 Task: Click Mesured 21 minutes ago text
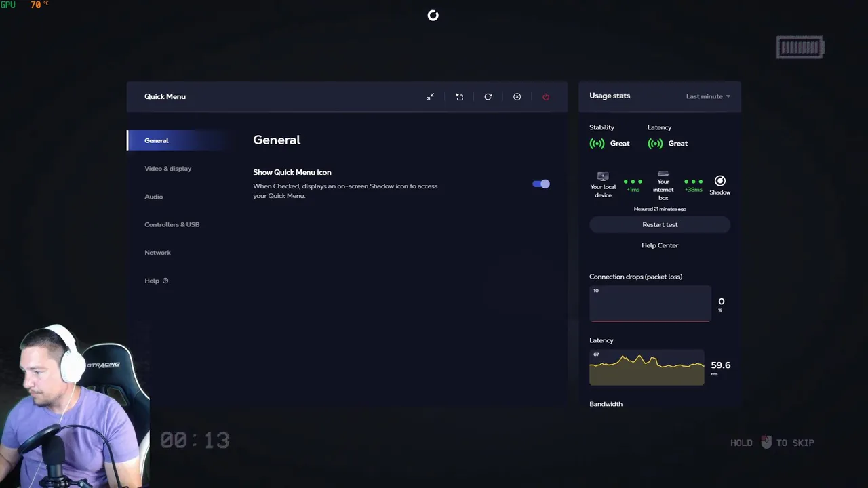tap(660, 209)
